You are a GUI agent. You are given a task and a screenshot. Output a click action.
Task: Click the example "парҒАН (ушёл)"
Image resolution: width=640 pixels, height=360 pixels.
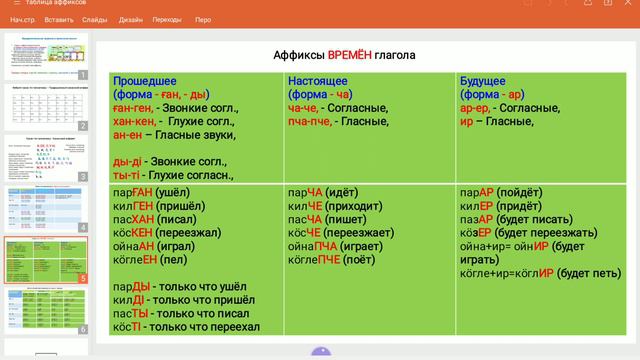click(x=151, y=192)
